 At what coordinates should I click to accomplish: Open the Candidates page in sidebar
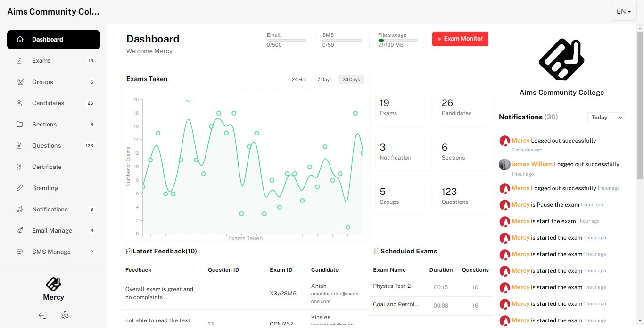48,103
